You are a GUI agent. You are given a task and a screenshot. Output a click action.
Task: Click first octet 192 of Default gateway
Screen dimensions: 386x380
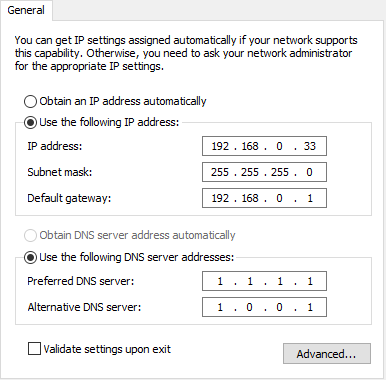pyautogui.click(x=220, y=198)
